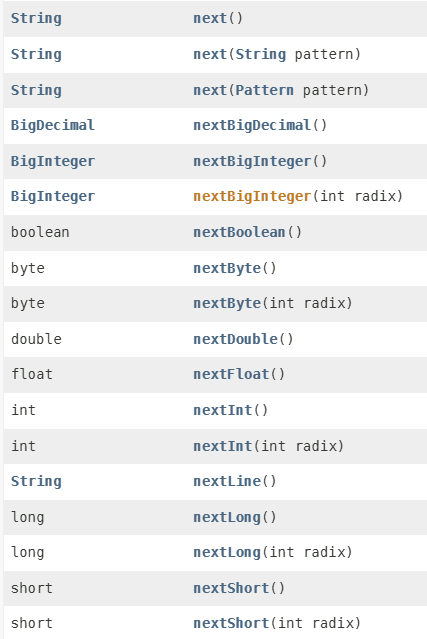Open the nextShort() method without parameters
The image size is (427, 639).
pos(231,588)
